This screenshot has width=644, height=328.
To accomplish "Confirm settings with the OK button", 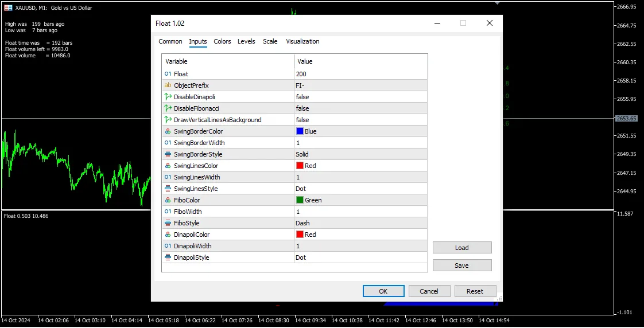I will (383, 291).
